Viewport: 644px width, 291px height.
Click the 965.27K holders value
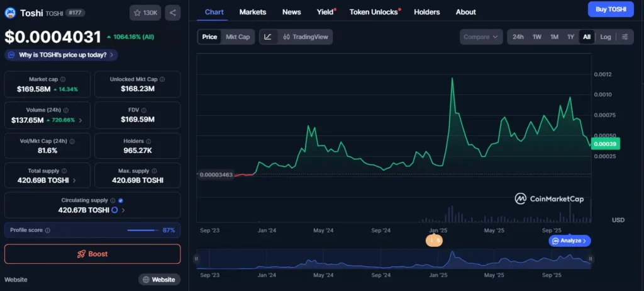[138, 151]
